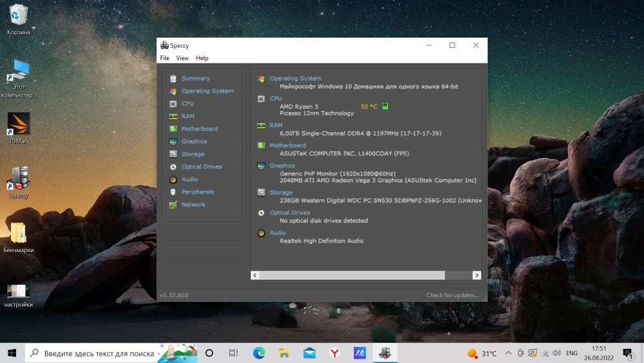
Task: Open the RAM section icon in sidebar
Action: click(173, 117)
